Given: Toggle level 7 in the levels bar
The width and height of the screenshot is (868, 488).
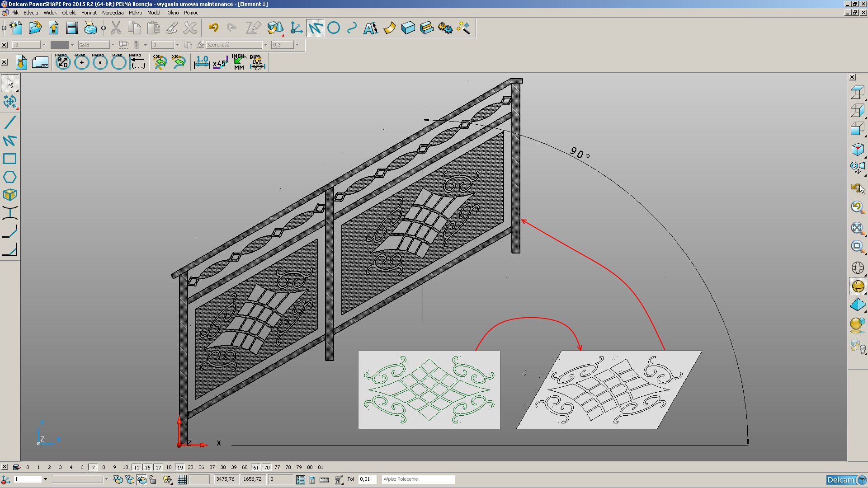Looking at the screenshot, I should point(94,467).
